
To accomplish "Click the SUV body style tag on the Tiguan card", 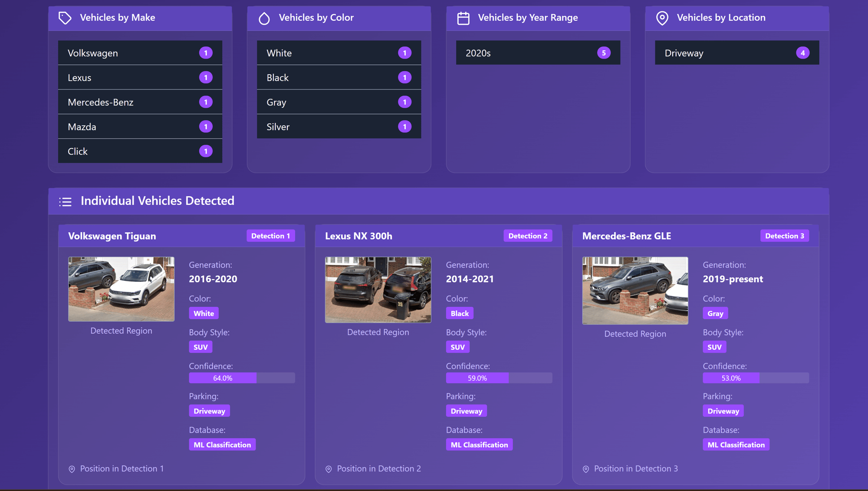I will click(x=201, y=347).
